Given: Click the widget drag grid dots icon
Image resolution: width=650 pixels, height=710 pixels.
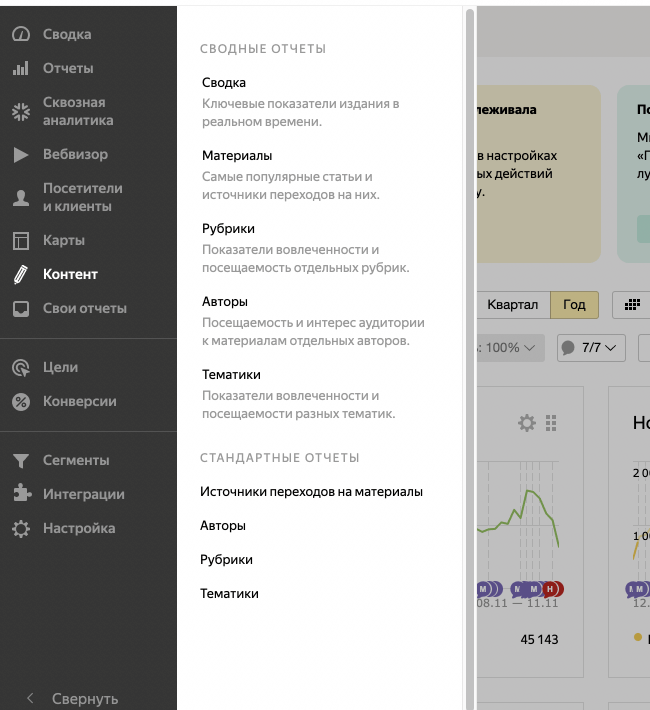Looking at the screenshot, I should [x=551, y=423].
